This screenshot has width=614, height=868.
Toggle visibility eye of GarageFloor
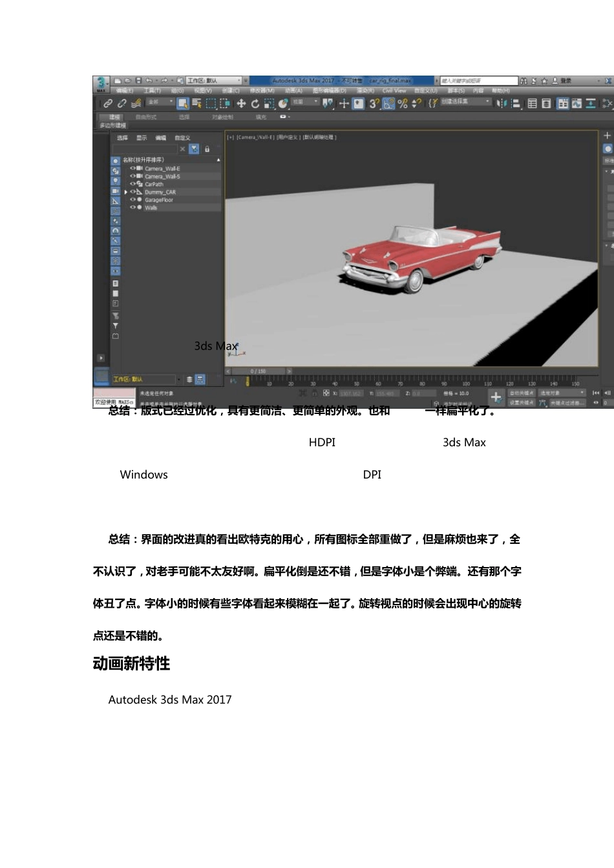[x=133, y=200]
